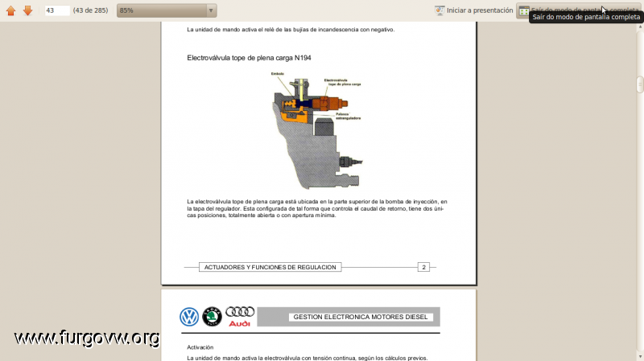Click the Skoda logo on next page
This screenshot has width=644, height=361.
[212, 317]
